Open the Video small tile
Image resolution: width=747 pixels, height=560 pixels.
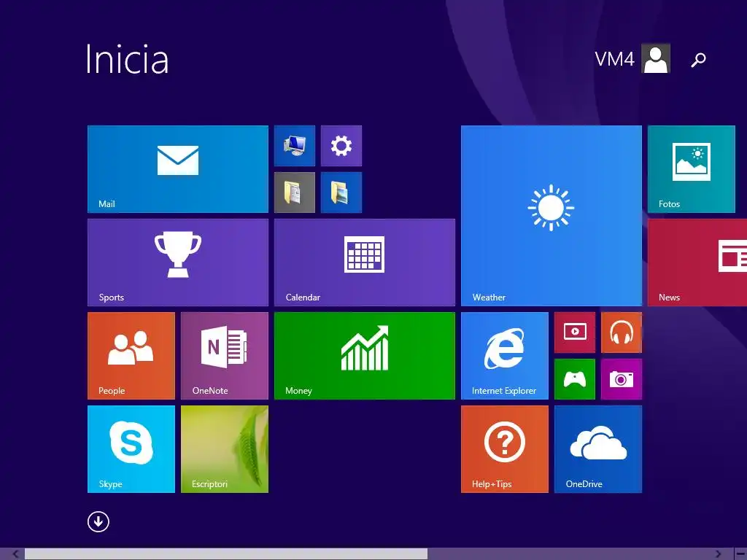[x=575, y=332]
